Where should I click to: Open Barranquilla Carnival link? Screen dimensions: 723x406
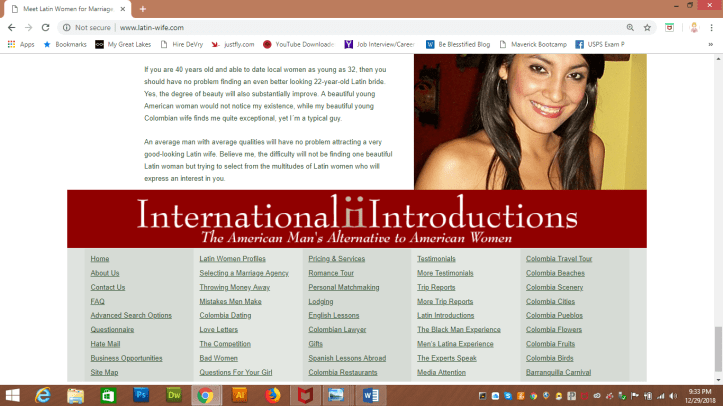pyautogui.click(x=558, y=372)
